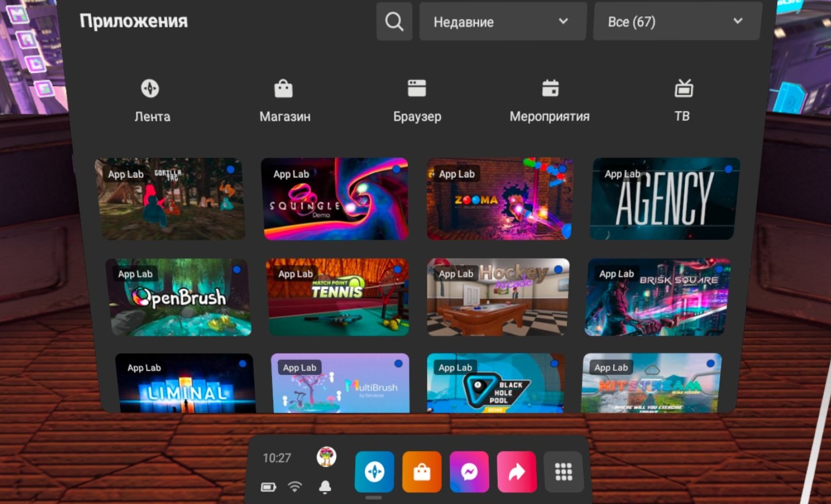Open the apps grid icon in dock
Image resolution: width=831 pixels, height=504 pixels.
(564, 472)
